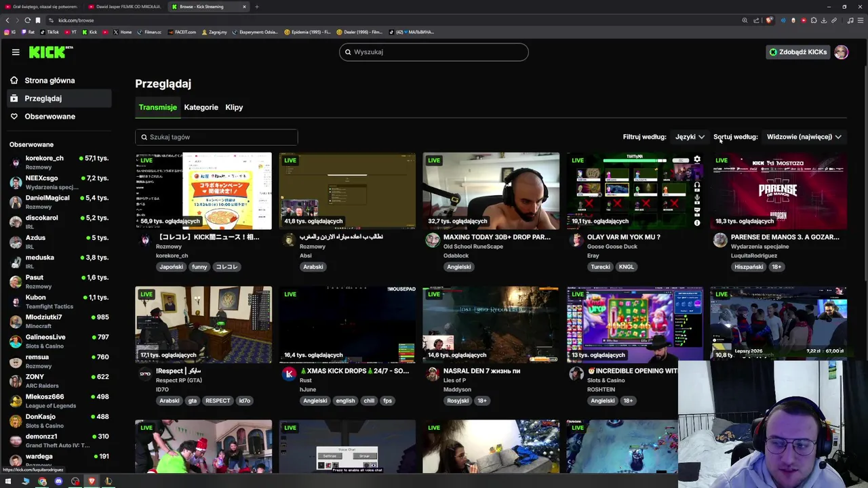
Task: Select Strona główna in sidebar
Action: click(60, 81)
